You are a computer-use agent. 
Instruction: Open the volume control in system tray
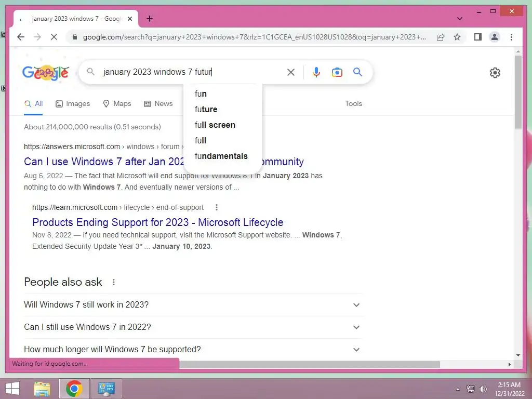[483, 389]
